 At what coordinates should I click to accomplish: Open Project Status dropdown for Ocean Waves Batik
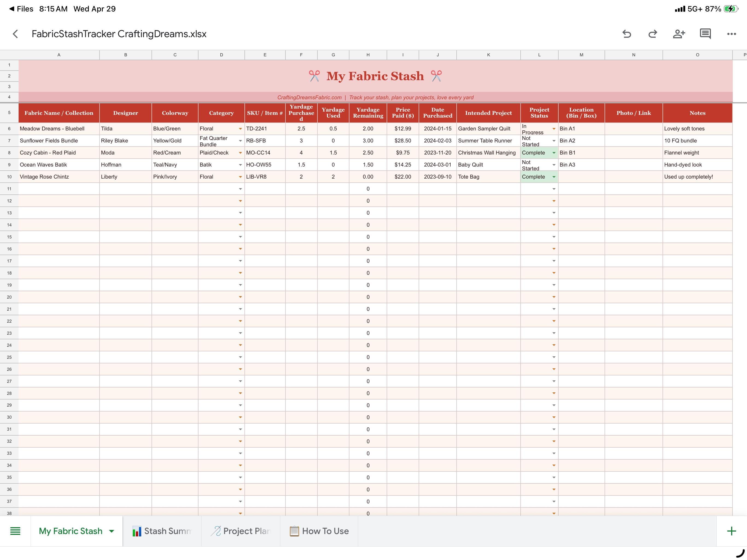click(x=554, y=165)
